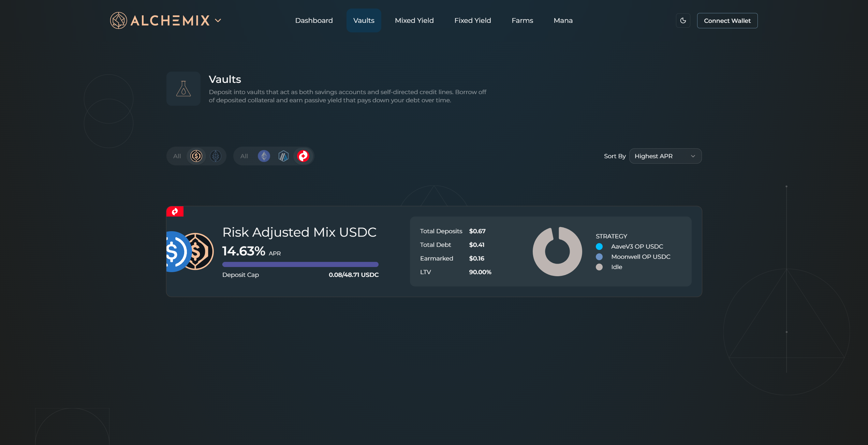This screenshot has width=868, height=445.
Task: Go to the Mixed Yield tab
Action: tap(414, 20)
